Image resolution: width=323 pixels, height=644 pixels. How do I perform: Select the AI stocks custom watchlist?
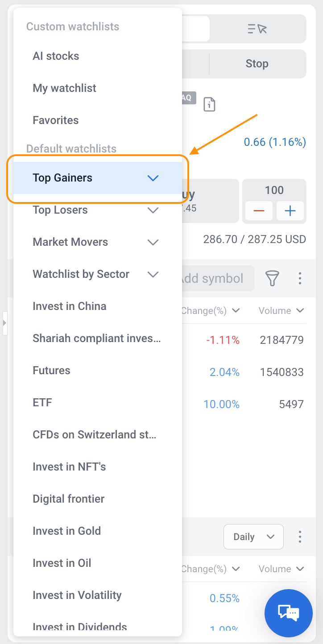tap(56, 56)
